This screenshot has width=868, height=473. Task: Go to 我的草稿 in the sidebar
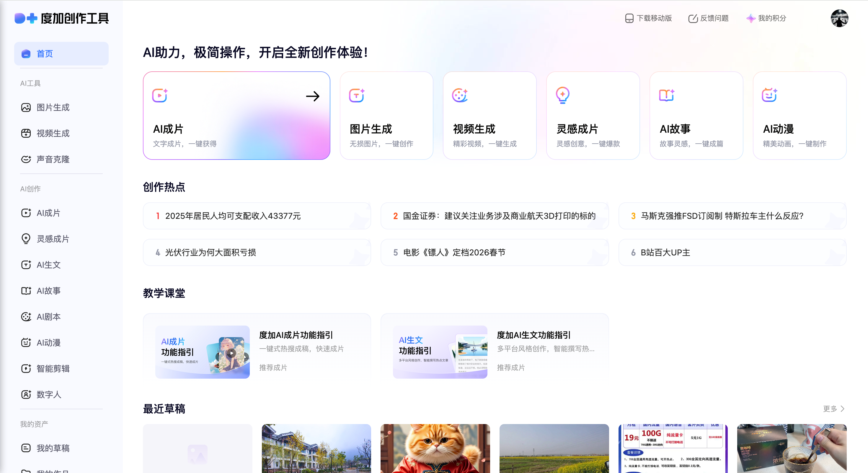point(53,448)
